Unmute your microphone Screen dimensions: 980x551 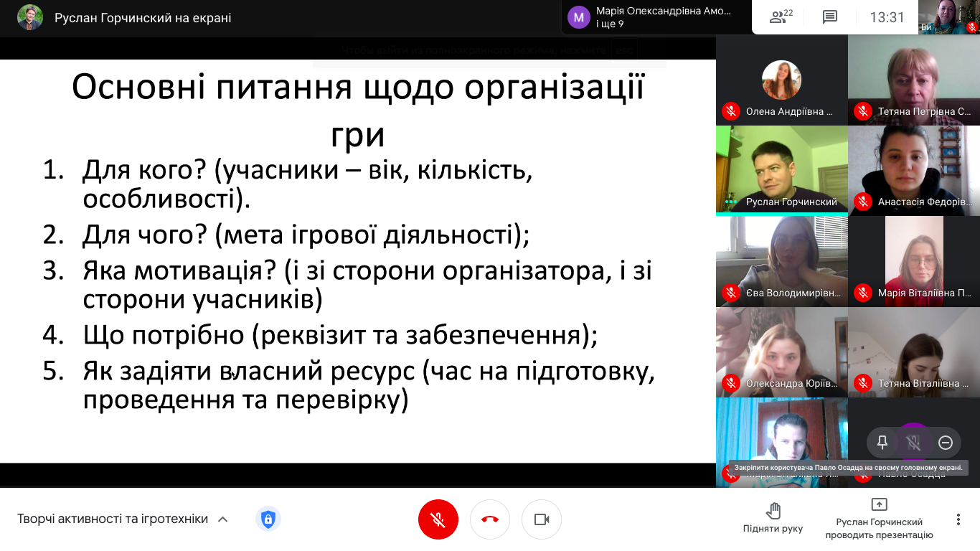pyautogui.click(x=438, y=519)
